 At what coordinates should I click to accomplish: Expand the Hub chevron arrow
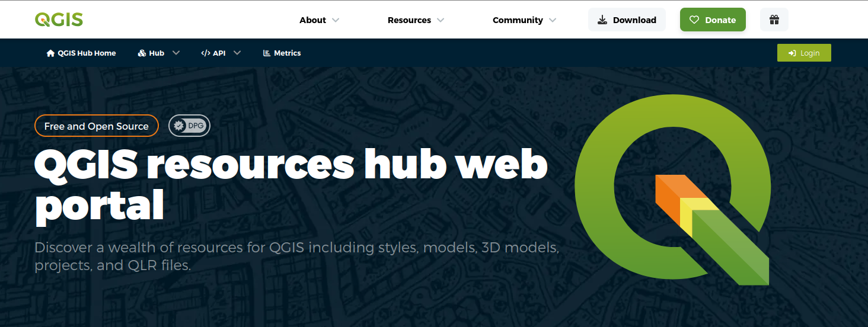click(x=176, y=53)
